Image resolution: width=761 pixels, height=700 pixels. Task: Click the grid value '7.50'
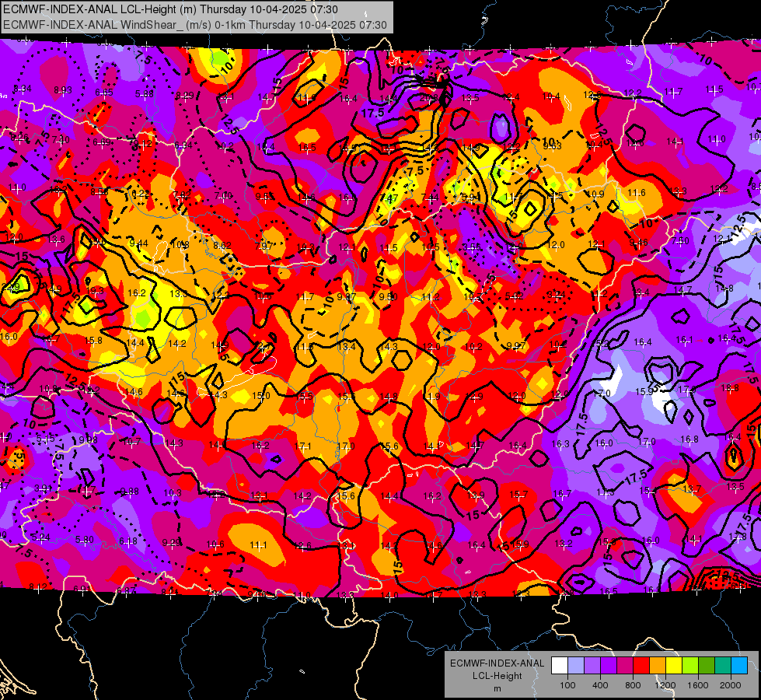(680, 241)
